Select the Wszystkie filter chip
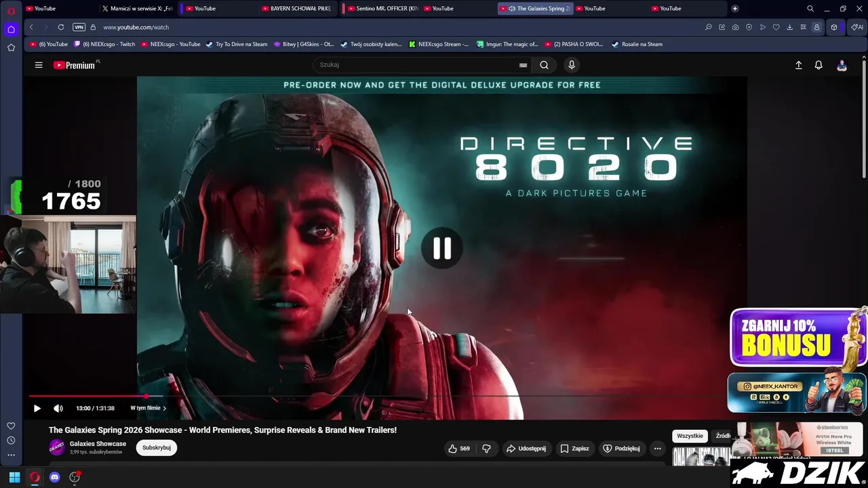This screenshot has width=868, height=488. (x=690, y=436)
